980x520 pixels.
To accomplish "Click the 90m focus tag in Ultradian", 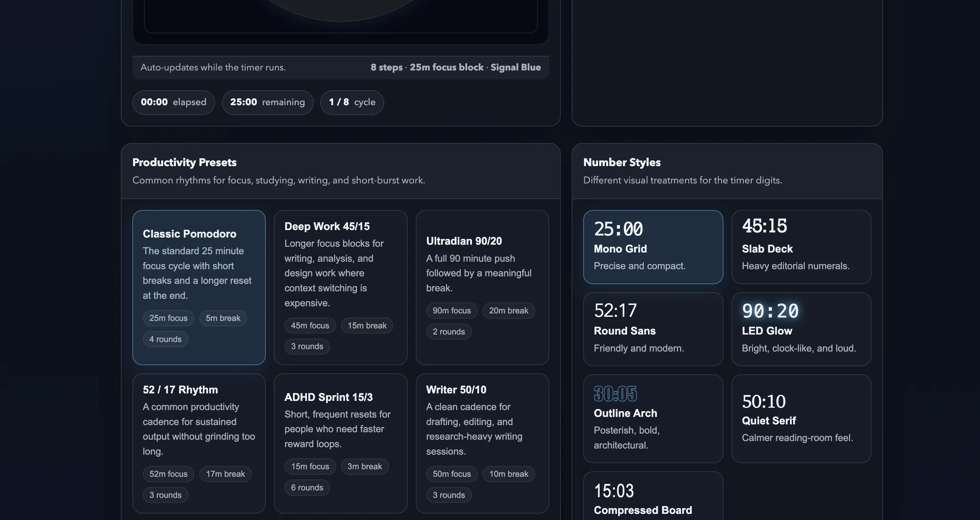I will pos(452,311).
